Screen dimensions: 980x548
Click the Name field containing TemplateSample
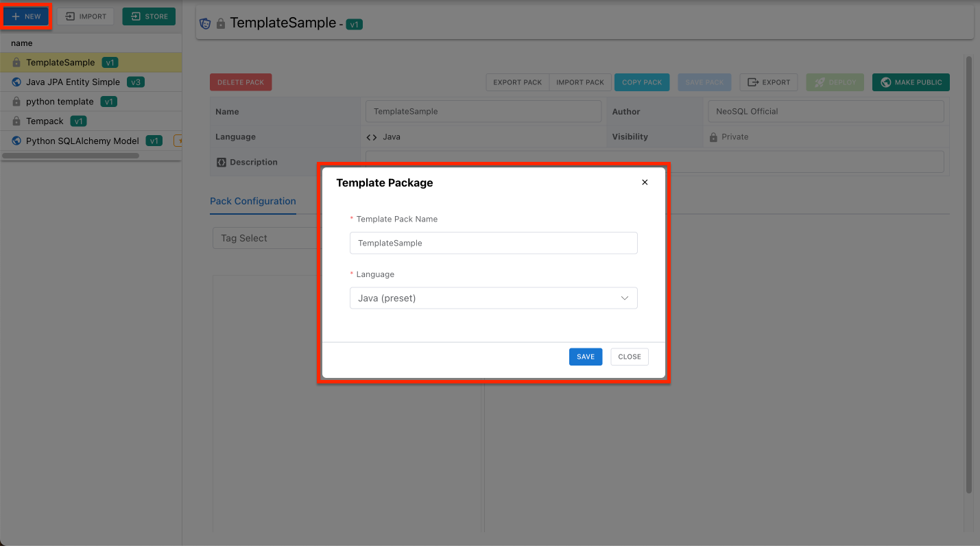483,111
